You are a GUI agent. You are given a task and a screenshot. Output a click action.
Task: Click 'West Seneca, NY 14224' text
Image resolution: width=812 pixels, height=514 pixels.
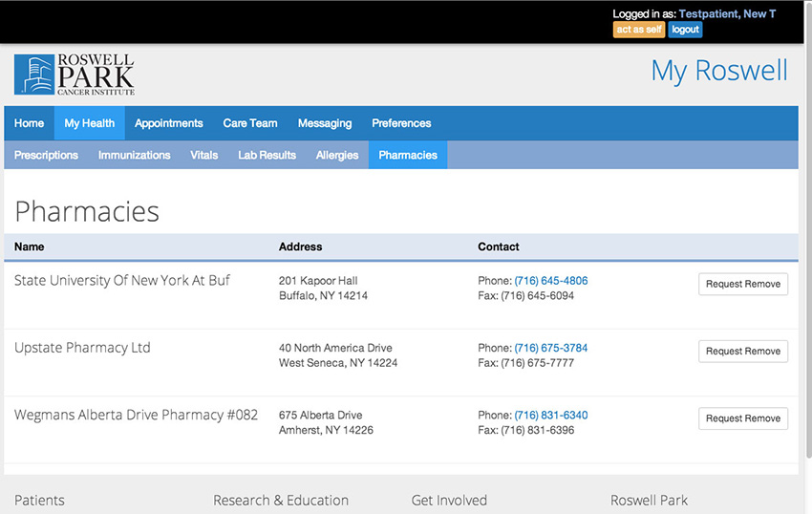click(x=338, y=363)
